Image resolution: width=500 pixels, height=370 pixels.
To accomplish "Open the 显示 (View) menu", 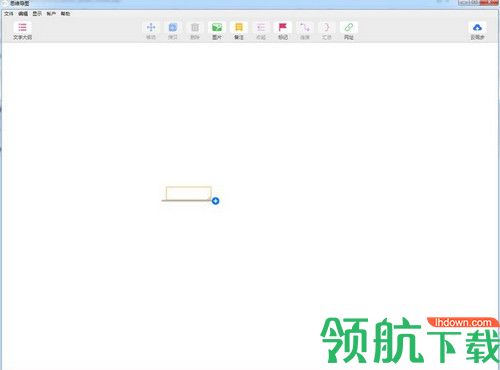I will point(37,14).
